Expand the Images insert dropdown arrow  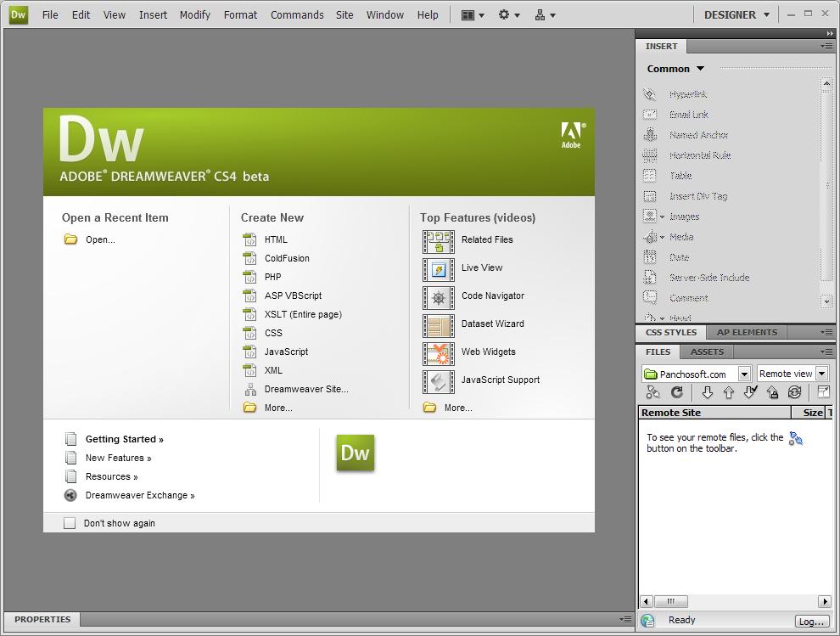click(662, 217)
